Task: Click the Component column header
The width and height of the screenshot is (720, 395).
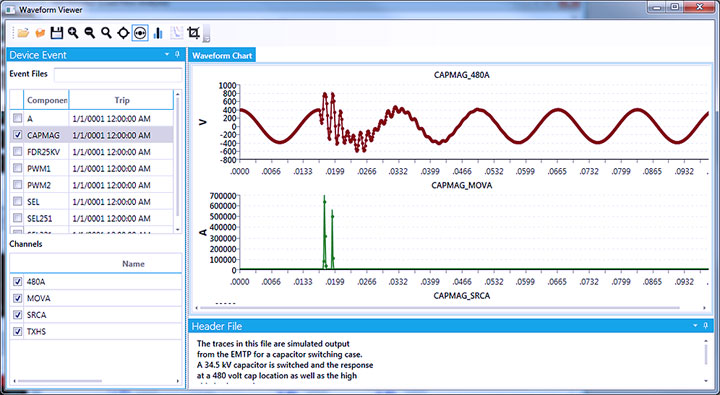Action: (x=46, y=100)
